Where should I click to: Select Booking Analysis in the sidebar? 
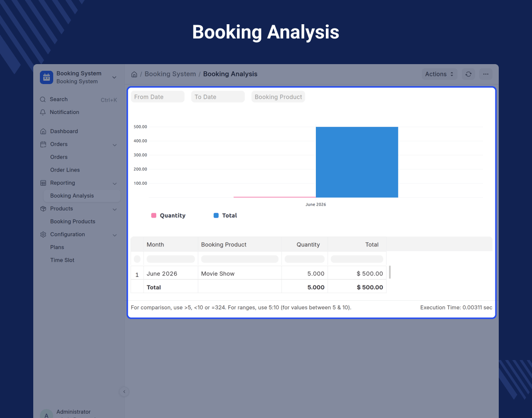(82, 196)
